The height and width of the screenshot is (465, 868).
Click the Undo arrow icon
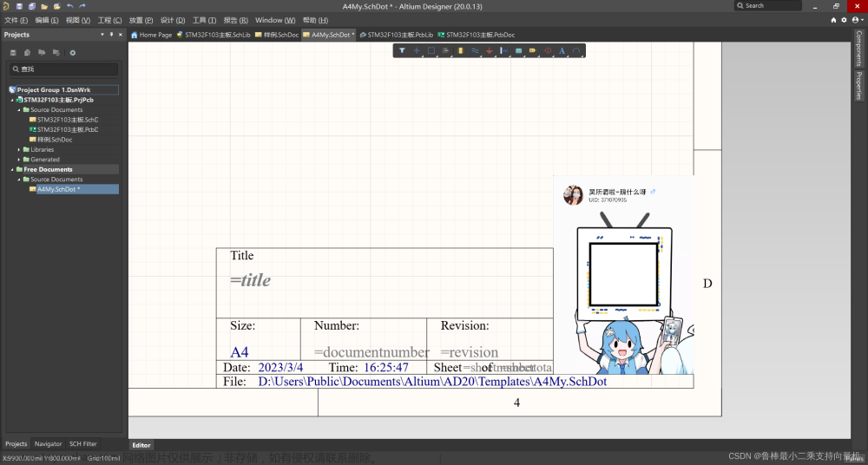[x=69, y=6]
